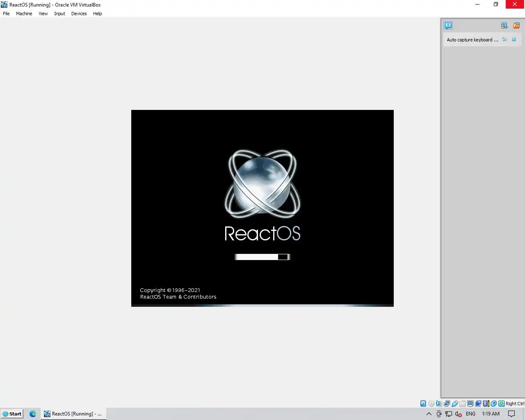This screenshot has width=525, height=420.
Task: Click inside the ReactOS guest display
Action: (x=262, y=208)
